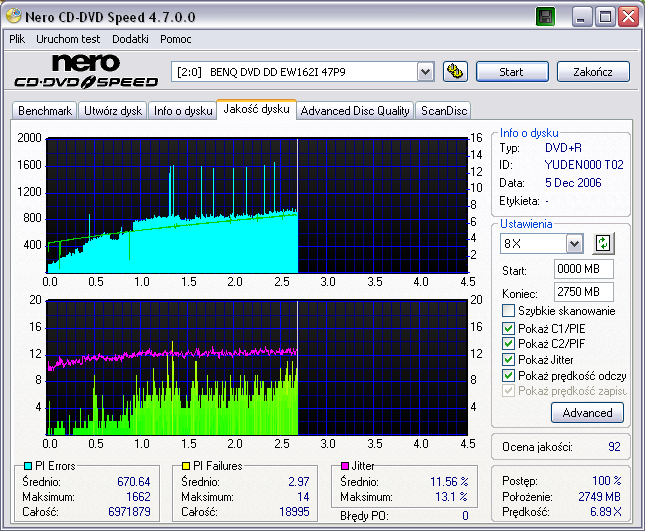Screen dimensions: 645x531
Task: Click the quality score 92
Action: [614, 447]
